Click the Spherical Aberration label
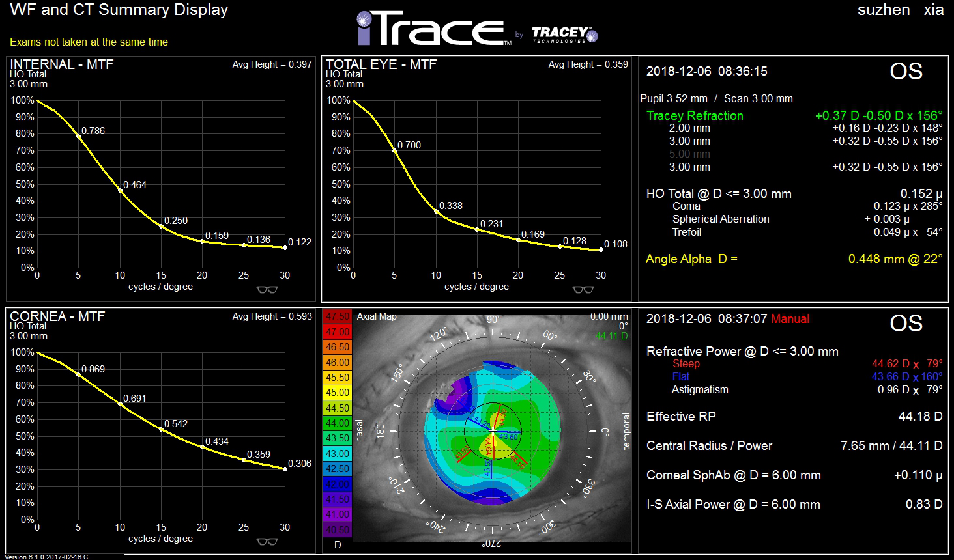The width and height of the screenshot is (954, 560). point(721,219)
